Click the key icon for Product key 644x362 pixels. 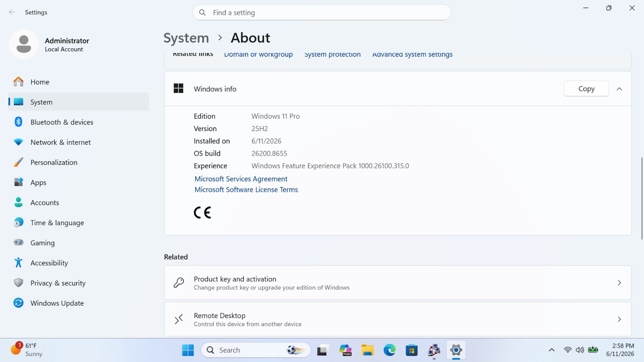coord(179,283)
